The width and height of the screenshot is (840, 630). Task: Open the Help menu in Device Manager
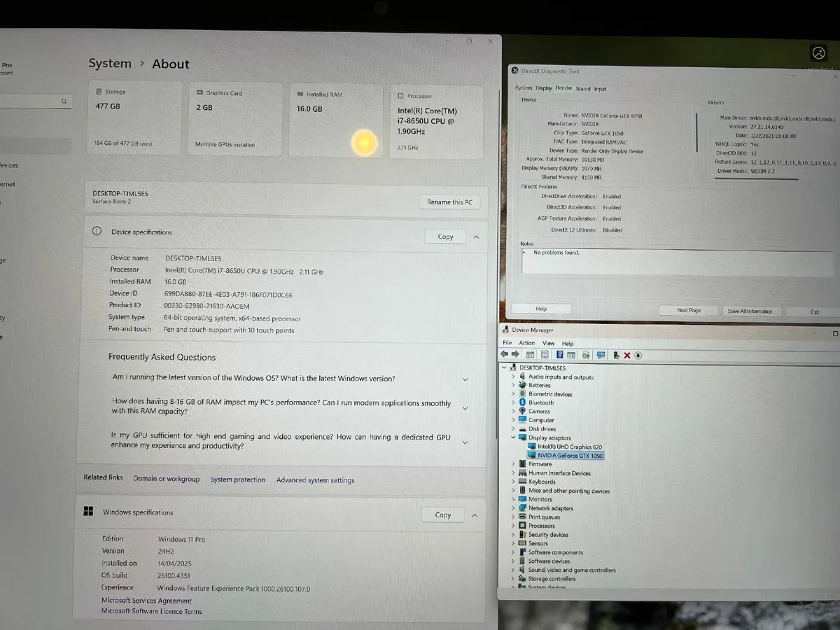coord(568,344)
